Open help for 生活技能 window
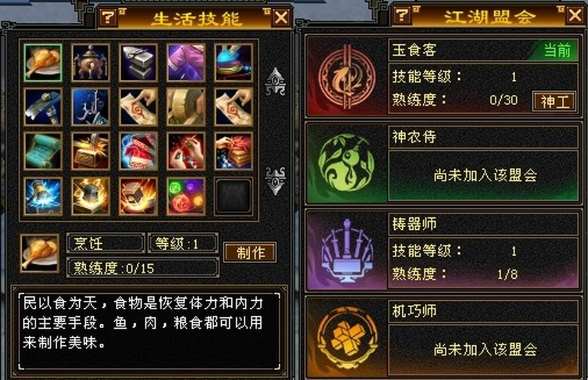This screenshot has width=588, height=380. tap(108, 17)
